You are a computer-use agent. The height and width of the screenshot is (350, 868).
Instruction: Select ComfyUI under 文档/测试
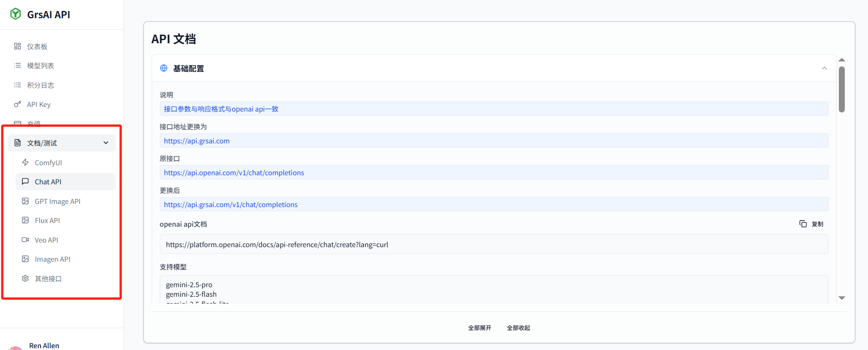(66, 162)
